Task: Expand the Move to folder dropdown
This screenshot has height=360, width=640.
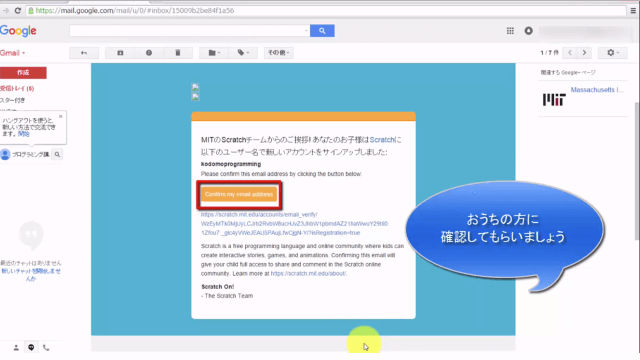Action: tap(214, 53)
